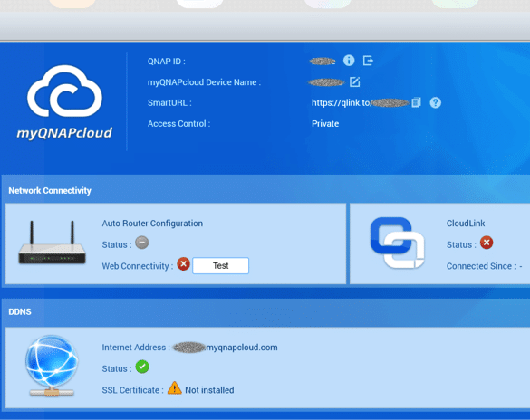Viewport: 530px width, 420px height.
Task: Click the 'Network Connectivity' section header
Action: 50,190
